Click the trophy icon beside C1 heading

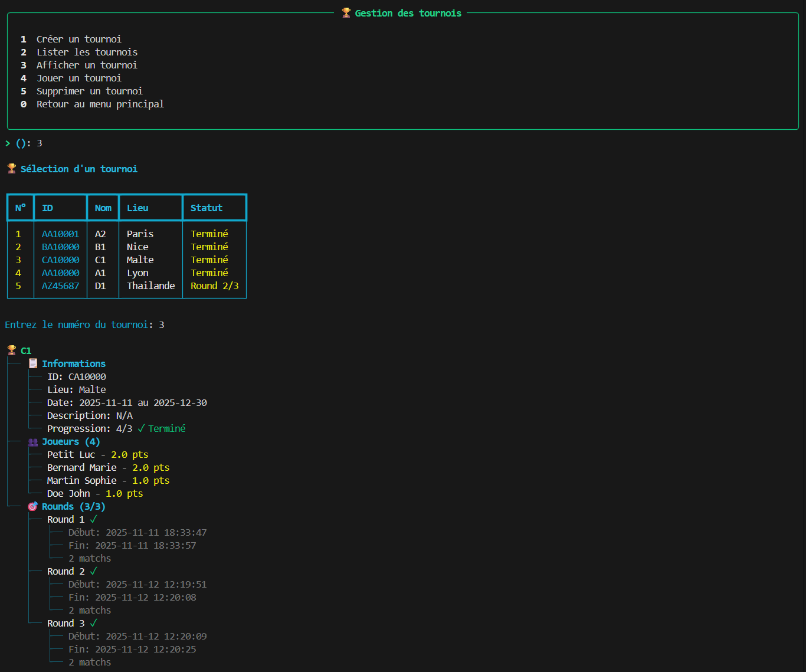(x=12, y=350)
